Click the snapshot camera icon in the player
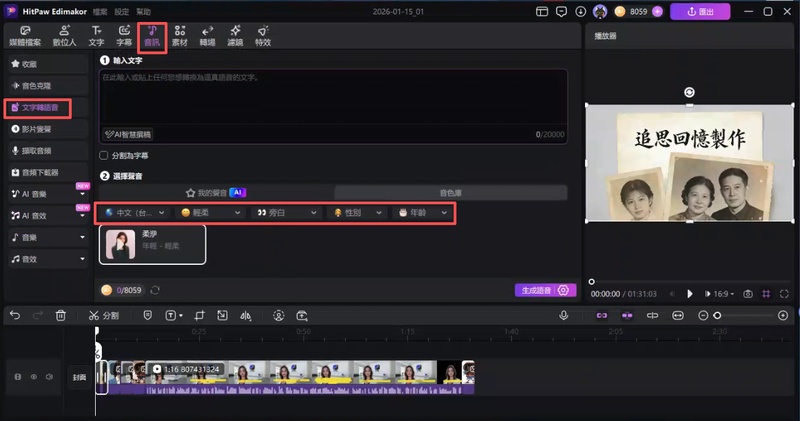 747,294
